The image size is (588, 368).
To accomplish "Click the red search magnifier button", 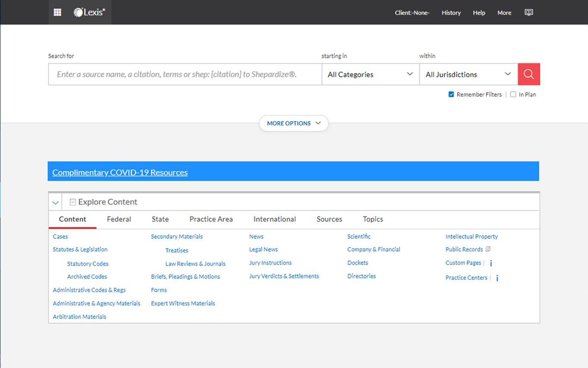I will (529, 74).
